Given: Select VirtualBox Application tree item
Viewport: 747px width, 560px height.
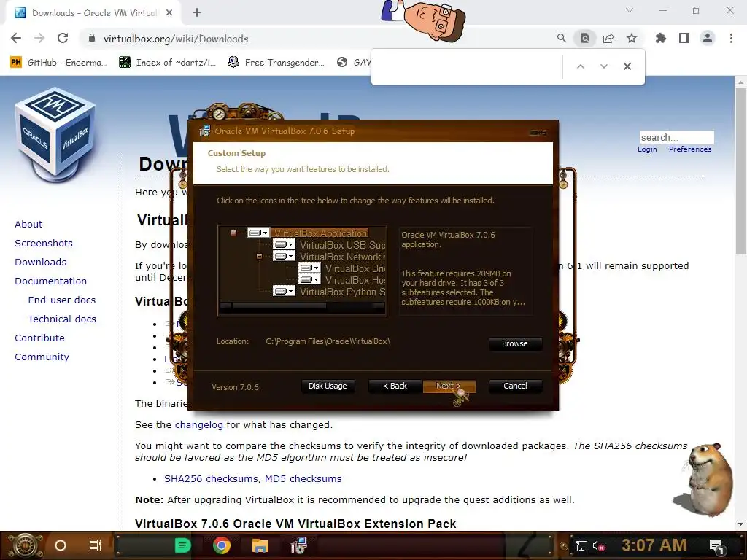Looking at the screenshot, I should click(321, 233).
